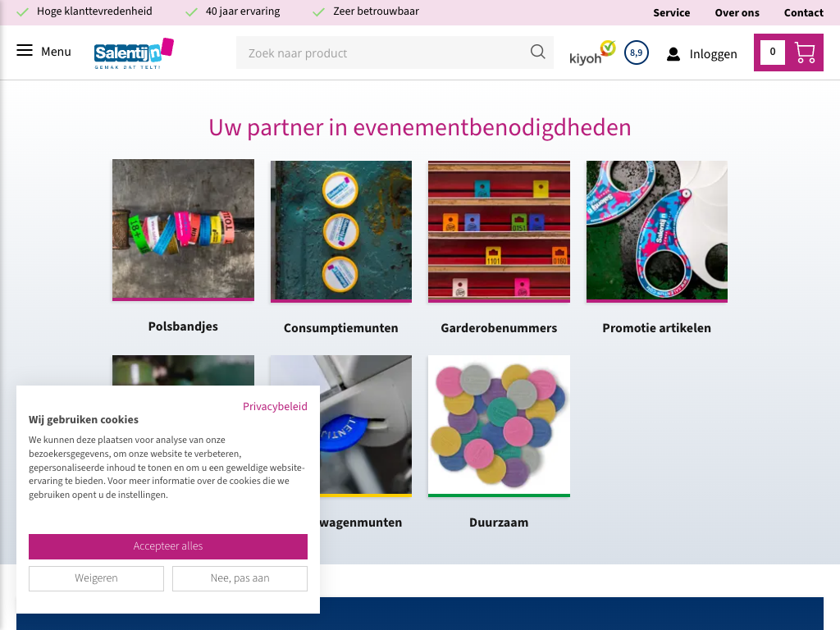The height and width of the screenshot is (630, 840).
Task: Open the shopping cart icon
Action: point(805,52)
